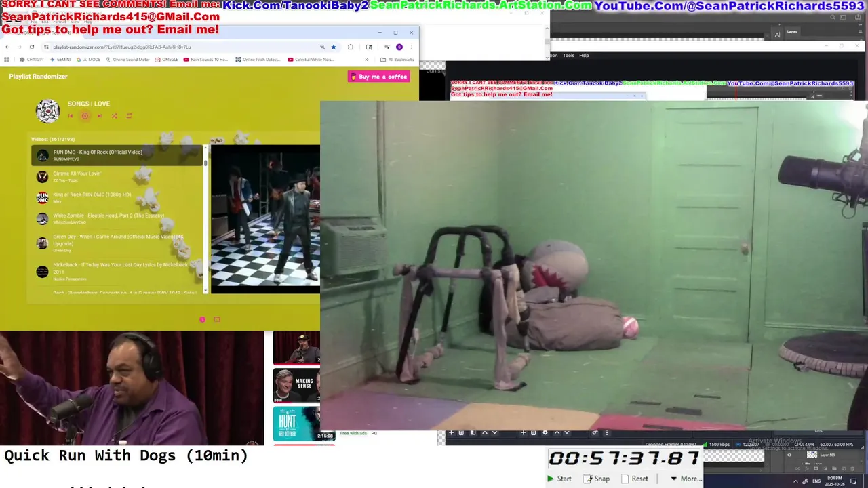Image resolution: width=868 pixels, height=488 pixels.
Task: Skip to next track in Playlist Randomizer
Action: point(99,116)
